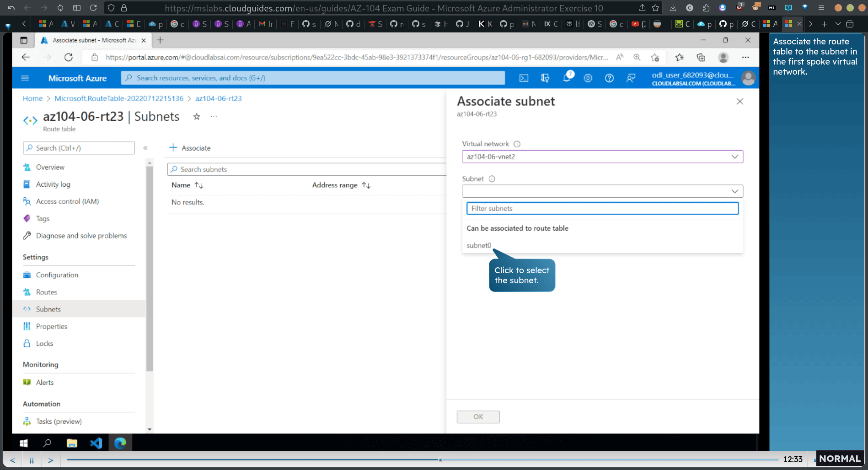Open Windows Start button in taskbar

click(x=24, y=443)
